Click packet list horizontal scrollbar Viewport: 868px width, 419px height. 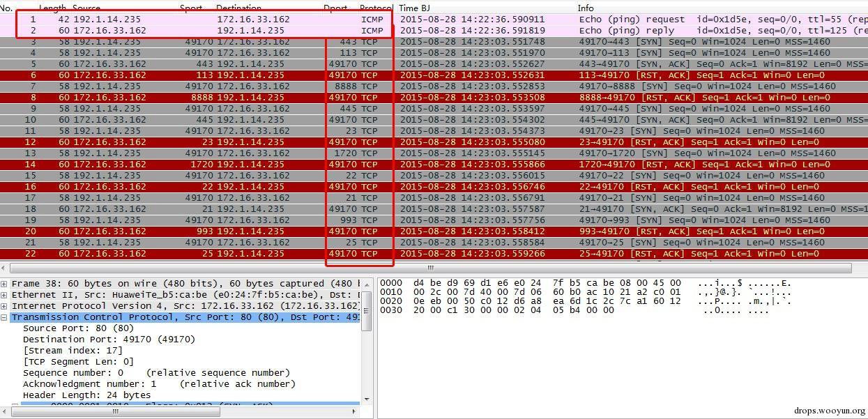coord(430,268)
